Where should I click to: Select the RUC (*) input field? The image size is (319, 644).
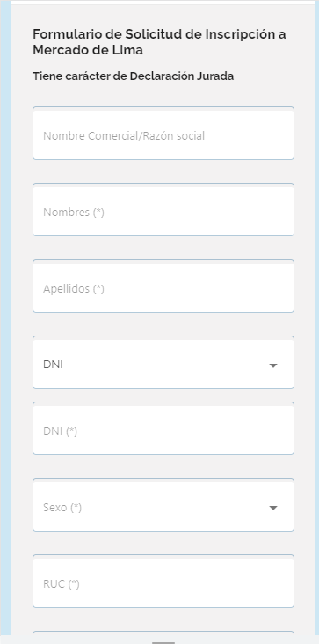(x=163, y=581)
